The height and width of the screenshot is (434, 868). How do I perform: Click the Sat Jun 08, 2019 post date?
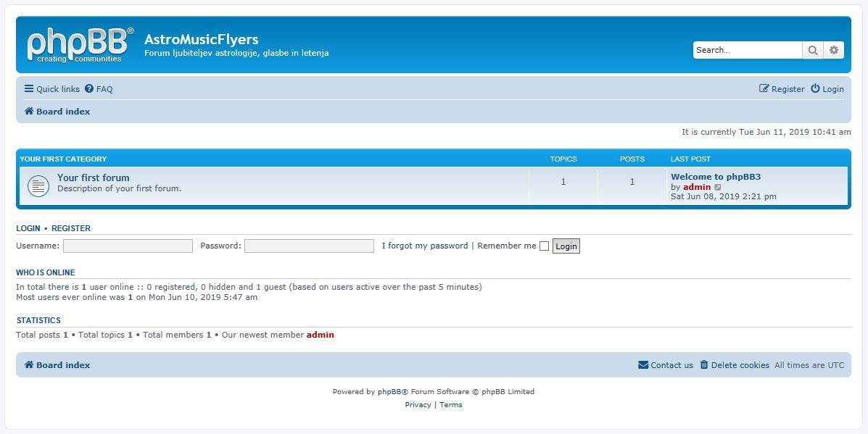click(724, 196)
